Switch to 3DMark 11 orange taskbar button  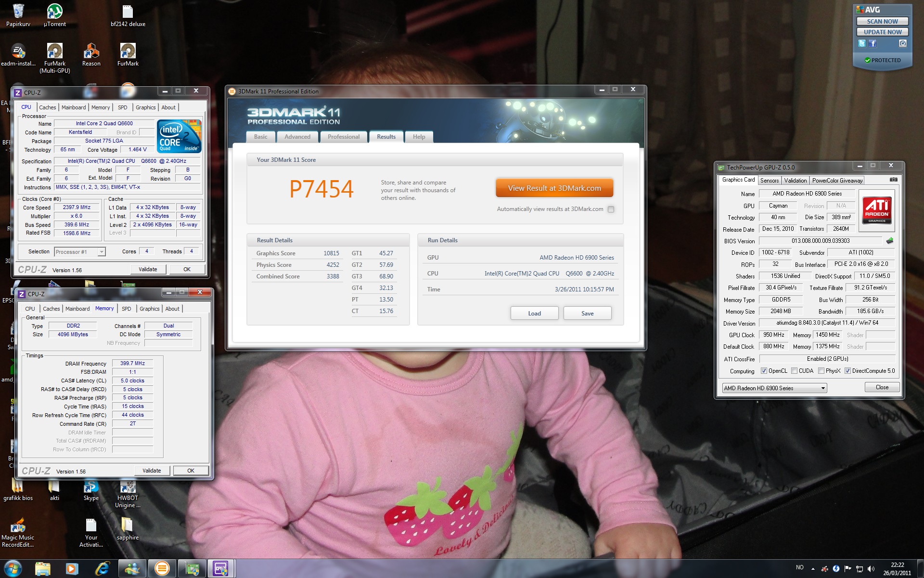point(162,569)
